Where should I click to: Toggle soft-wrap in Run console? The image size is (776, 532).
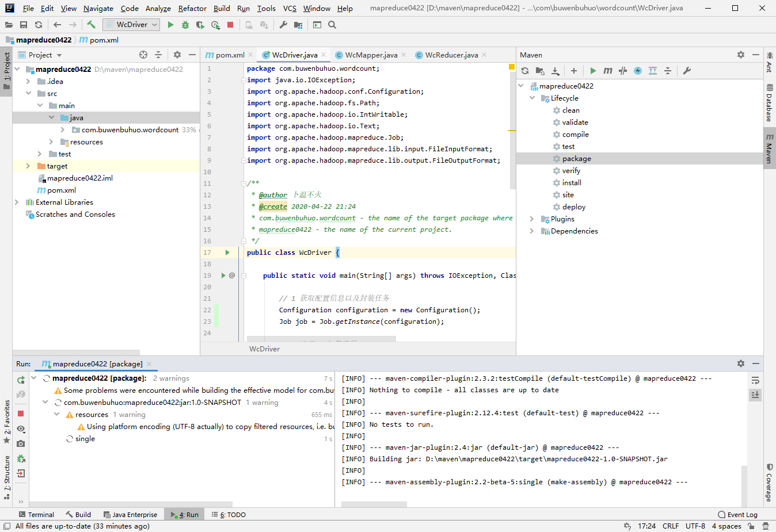[x=755, y=380]
